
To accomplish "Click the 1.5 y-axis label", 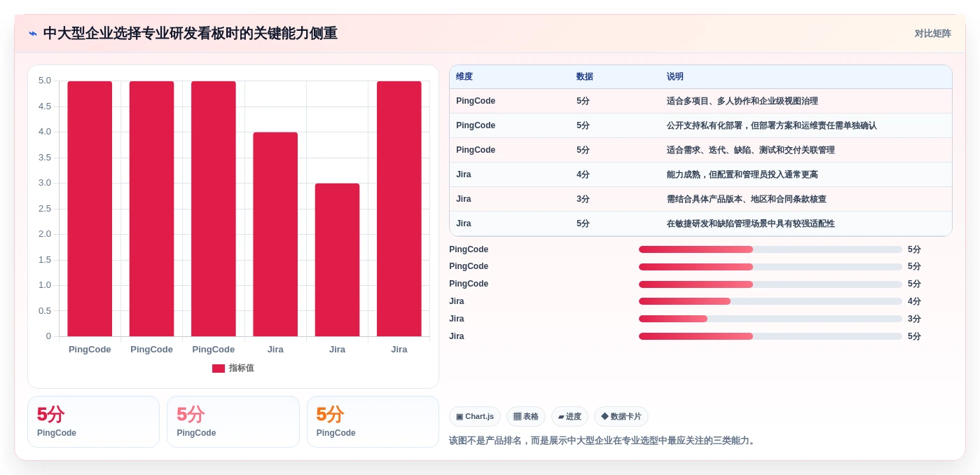I will [x=45, y=260].
